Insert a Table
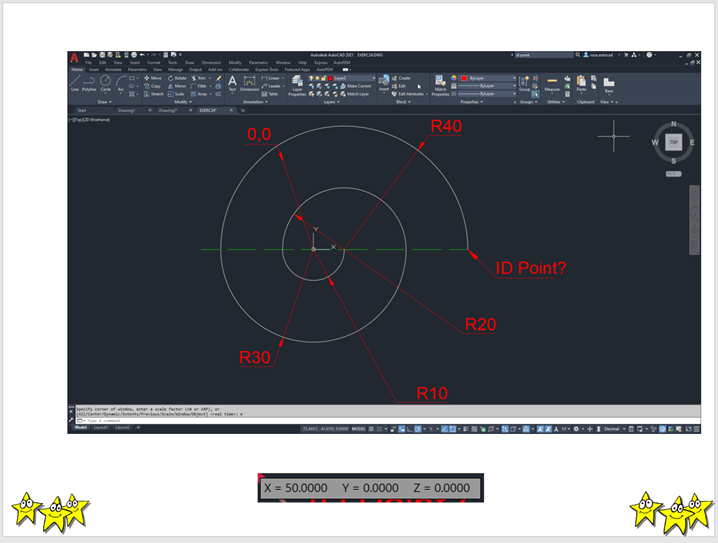Image resolution: width=718 pixels, height=543 pixels. (270, 94)
